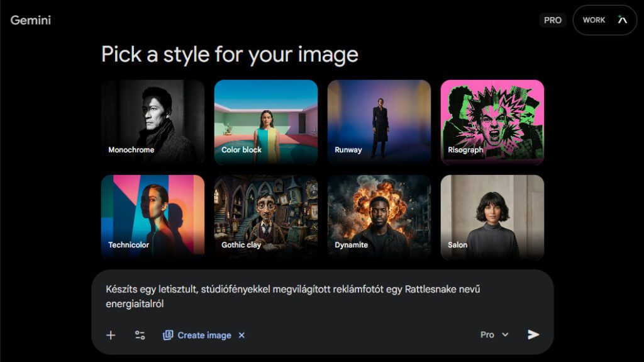Viewport: 644px width, 362px height.
Task: Remove the Create image chip with X
Action: pos(241,335)
